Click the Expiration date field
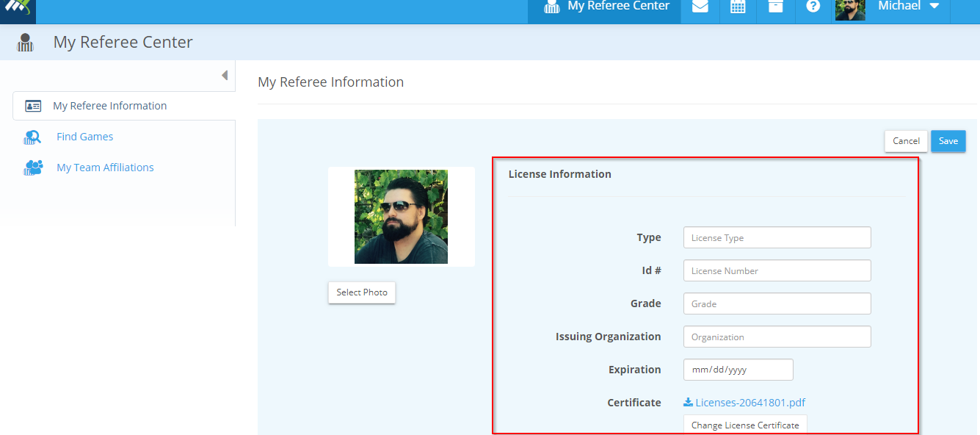 738,370
